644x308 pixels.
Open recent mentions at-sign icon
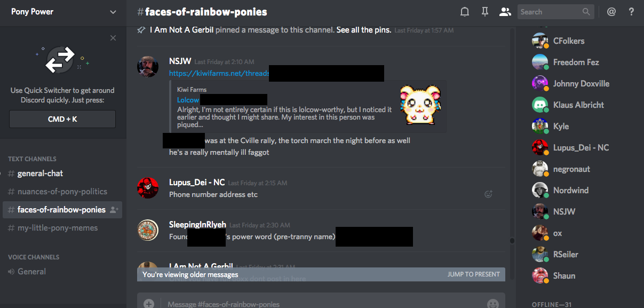click(x=611, y=12)
